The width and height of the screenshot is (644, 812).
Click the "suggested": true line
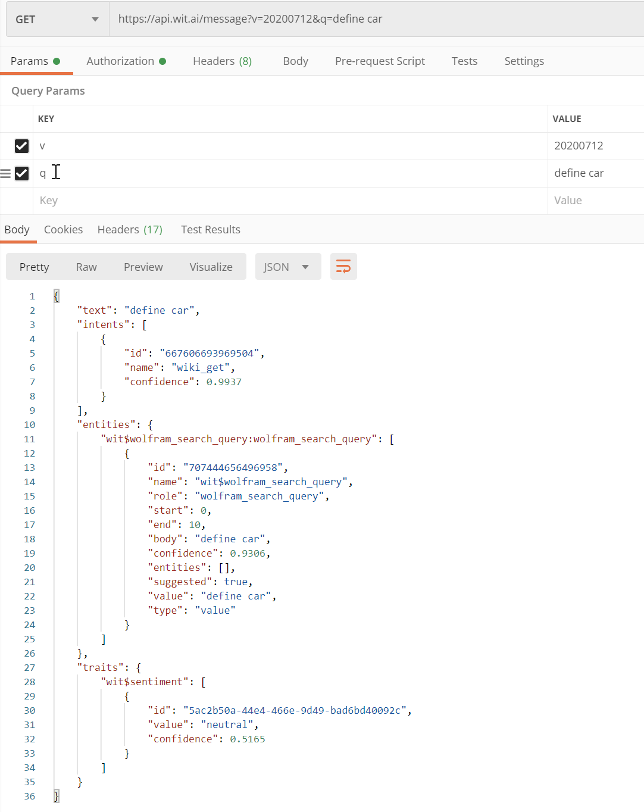click(201, 582)
